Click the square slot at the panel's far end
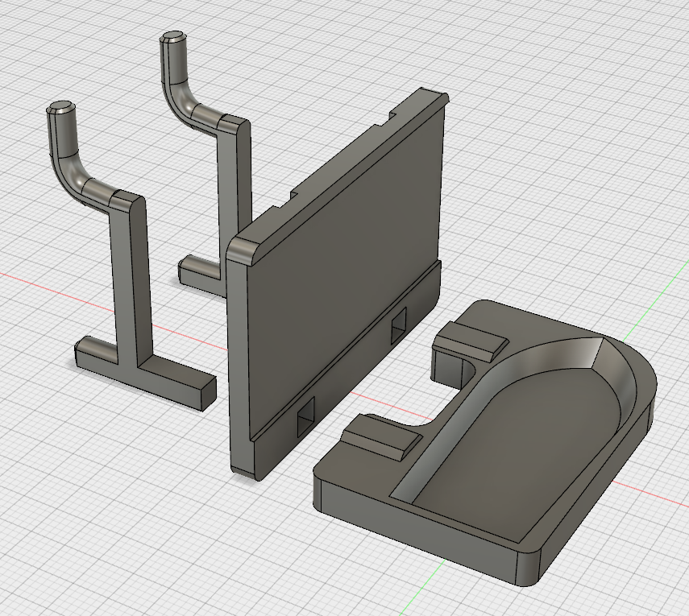 tap(399, 325)
